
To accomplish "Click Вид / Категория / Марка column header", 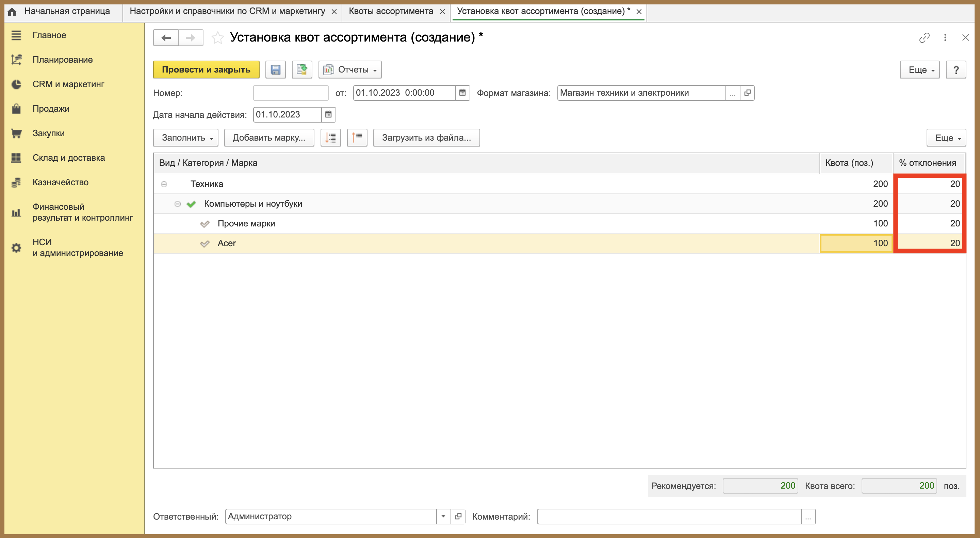I will (486, 163).
